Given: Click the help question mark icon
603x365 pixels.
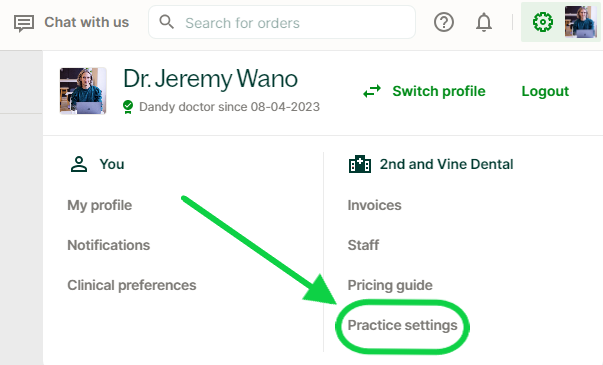Looking at the screenshot, I should (x=444, y=22).
